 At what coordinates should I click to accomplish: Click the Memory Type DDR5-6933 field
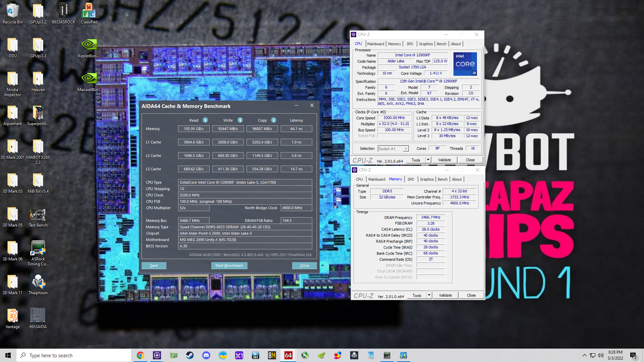pyautogui.click(x=245, y=227)
